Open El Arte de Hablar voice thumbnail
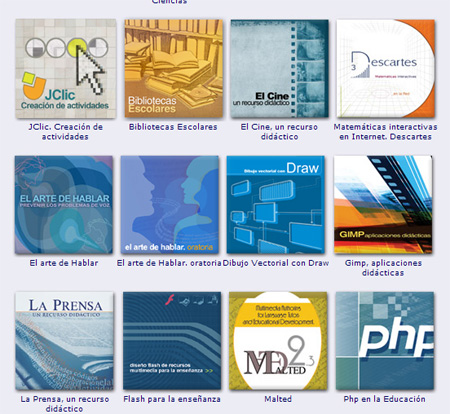 [64, 205]
